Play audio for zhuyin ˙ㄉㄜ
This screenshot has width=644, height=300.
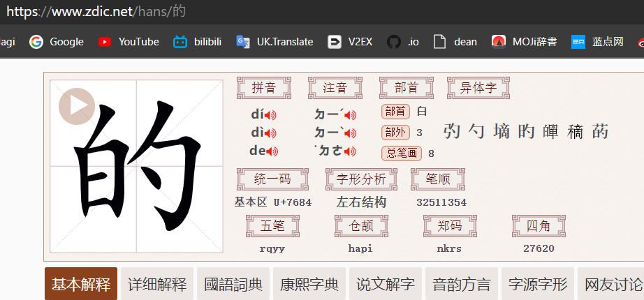[350, 152]
